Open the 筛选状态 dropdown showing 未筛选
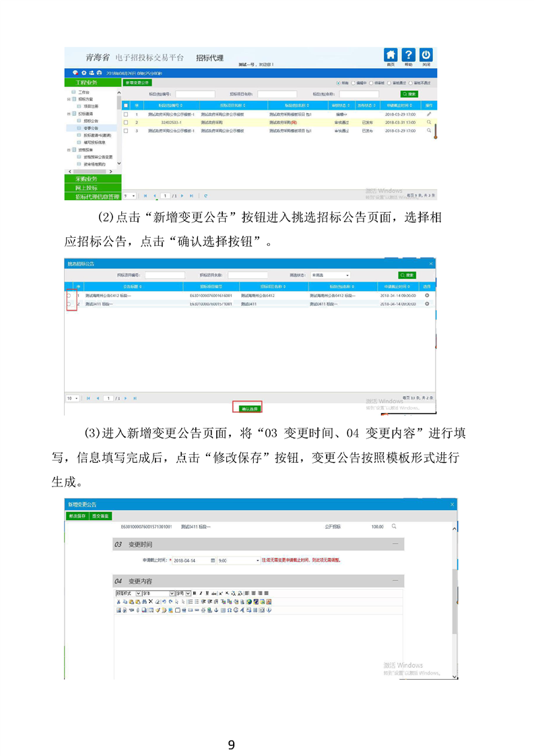The width and height of the screenshot is (534, 756). pos(329,275)
